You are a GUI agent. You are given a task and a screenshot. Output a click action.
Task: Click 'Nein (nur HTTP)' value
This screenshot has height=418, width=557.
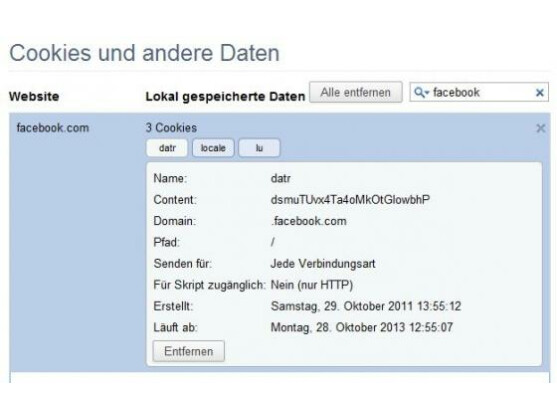pyautogui.click(x=312, y=285)
